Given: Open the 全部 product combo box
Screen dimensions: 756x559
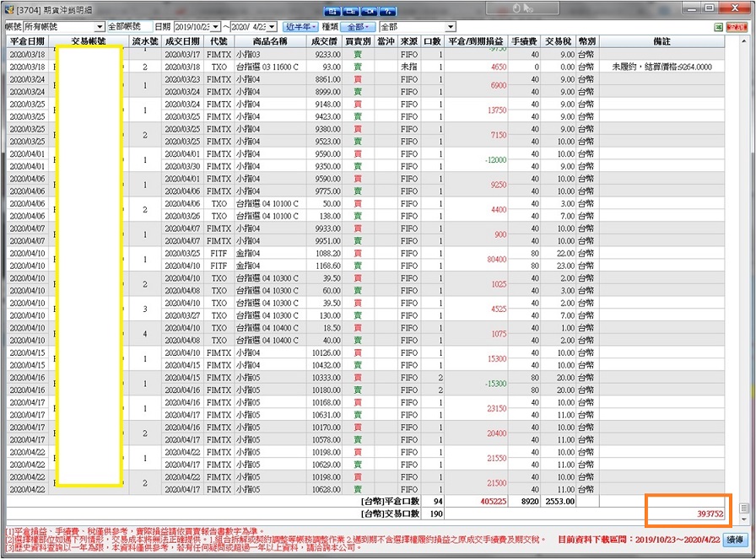Looking at the screenshot, I should [451, 27].
